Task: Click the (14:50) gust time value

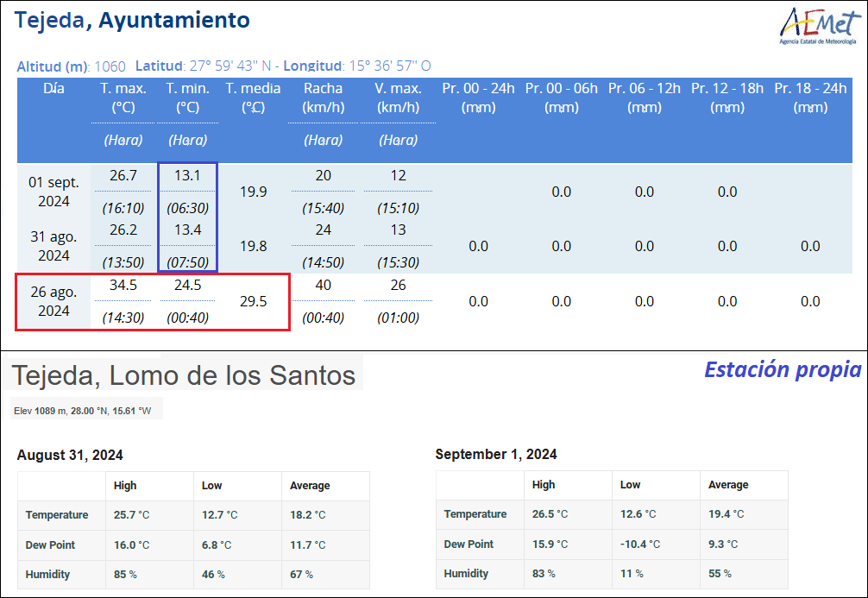Action: tap(324, 262)
